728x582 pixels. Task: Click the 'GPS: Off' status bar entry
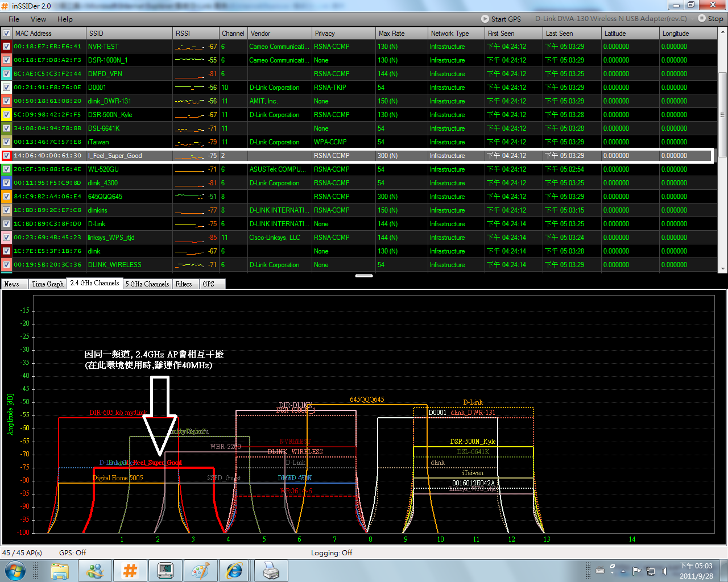[x=73, y=553]
